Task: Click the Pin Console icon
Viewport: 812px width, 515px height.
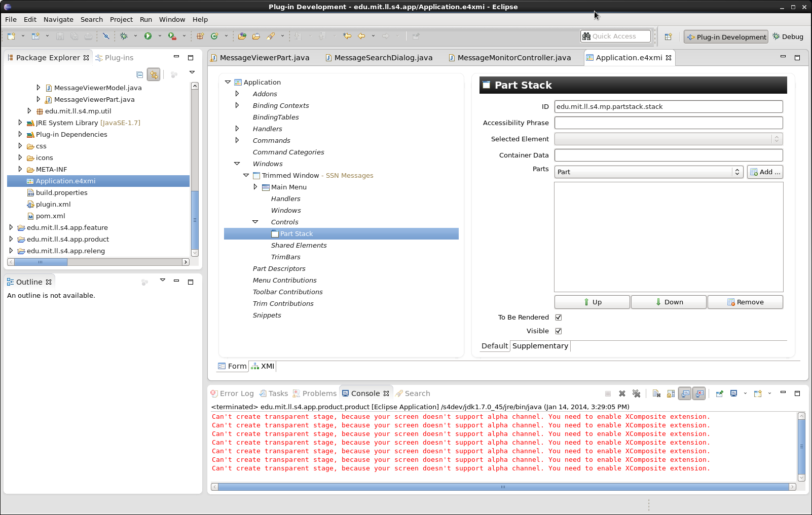Action: pyautogui.click(x=719, y=393)
